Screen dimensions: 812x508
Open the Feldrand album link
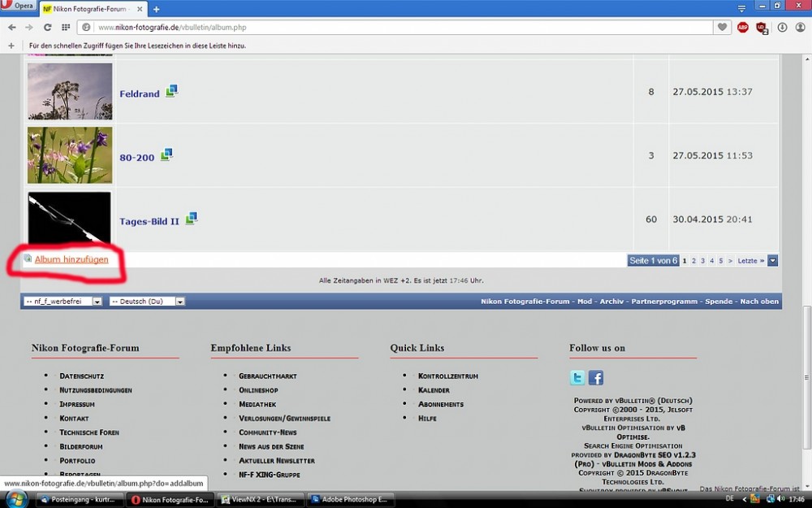coord(140,93)
